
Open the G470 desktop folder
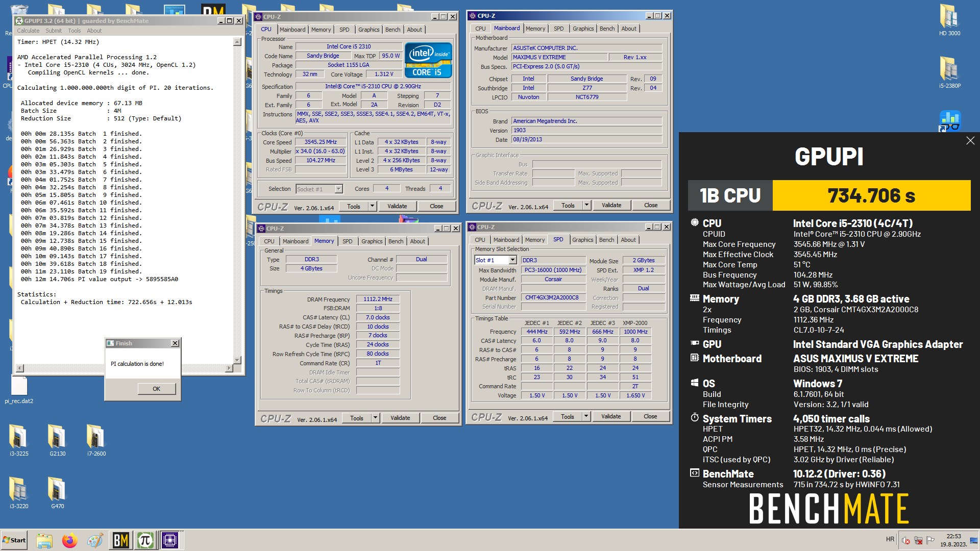57,492
